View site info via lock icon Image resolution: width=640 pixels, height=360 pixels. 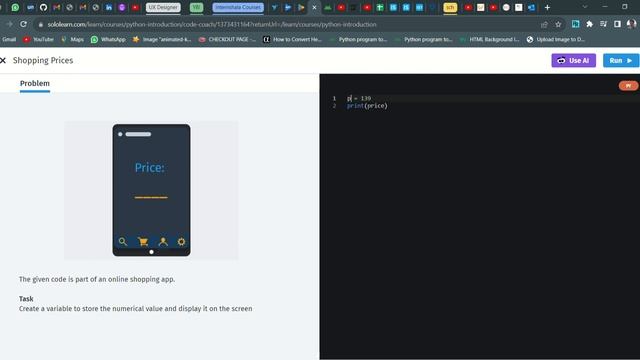(40, 24)
